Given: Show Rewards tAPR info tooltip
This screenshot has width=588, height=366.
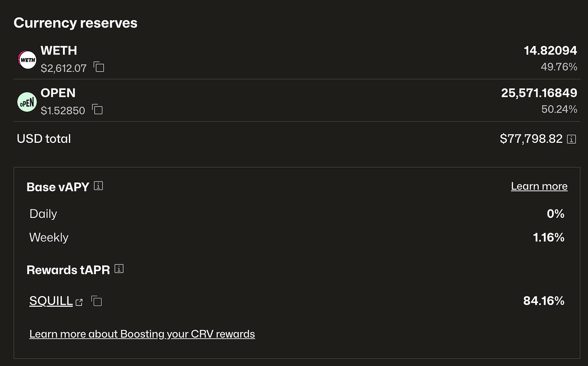Looking at the screenshot, I should [x=119, y=268].
